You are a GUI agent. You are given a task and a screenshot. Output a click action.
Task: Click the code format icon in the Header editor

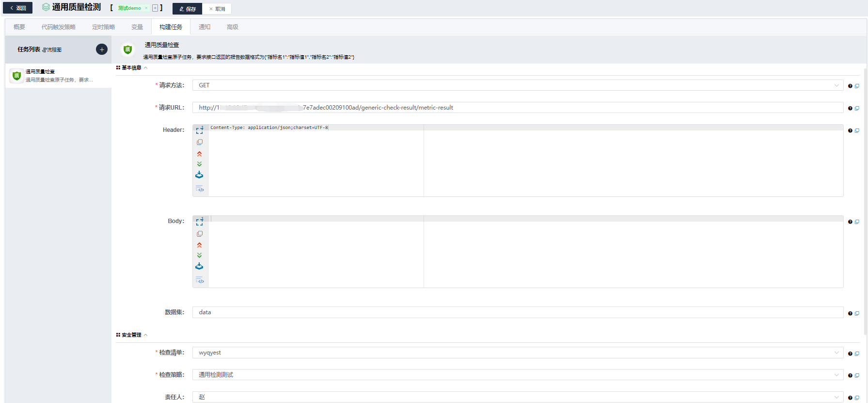(x=199, y=189)
